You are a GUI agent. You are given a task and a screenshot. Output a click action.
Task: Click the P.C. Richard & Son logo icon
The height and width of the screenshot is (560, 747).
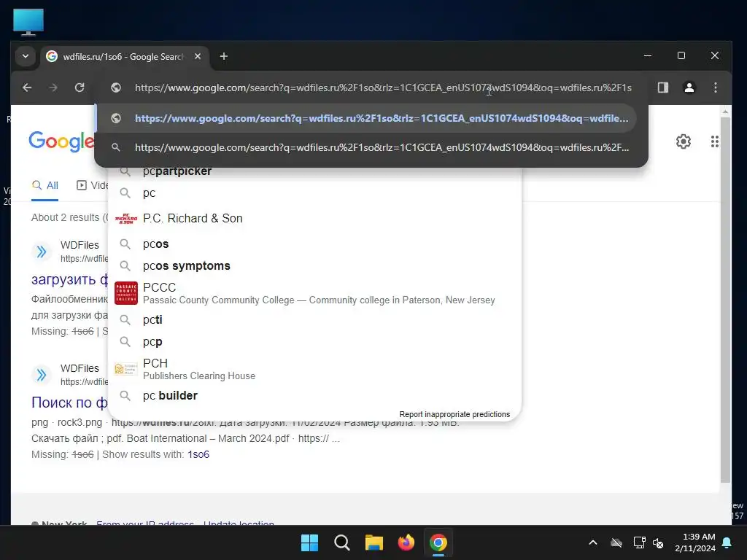tap(125, 219)
